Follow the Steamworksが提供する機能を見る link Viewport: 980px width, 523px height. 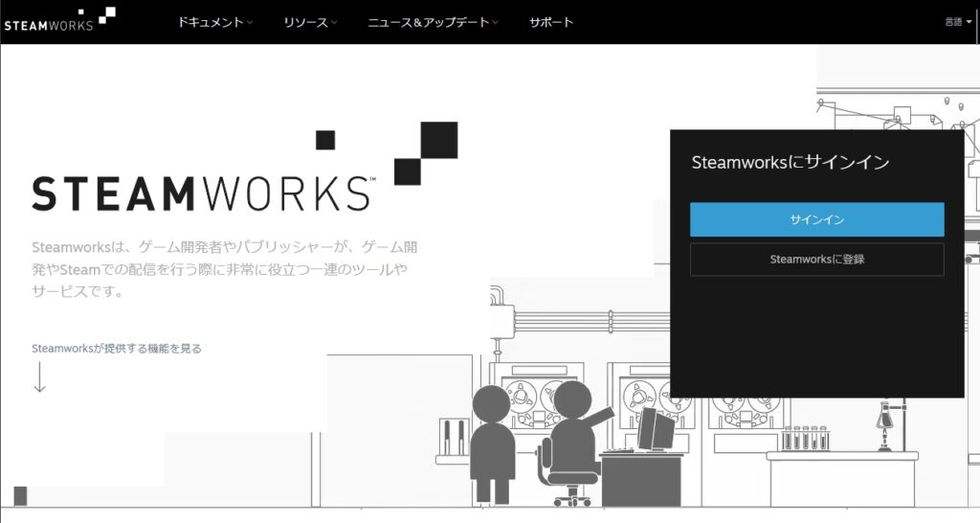[x=117, y=349]
